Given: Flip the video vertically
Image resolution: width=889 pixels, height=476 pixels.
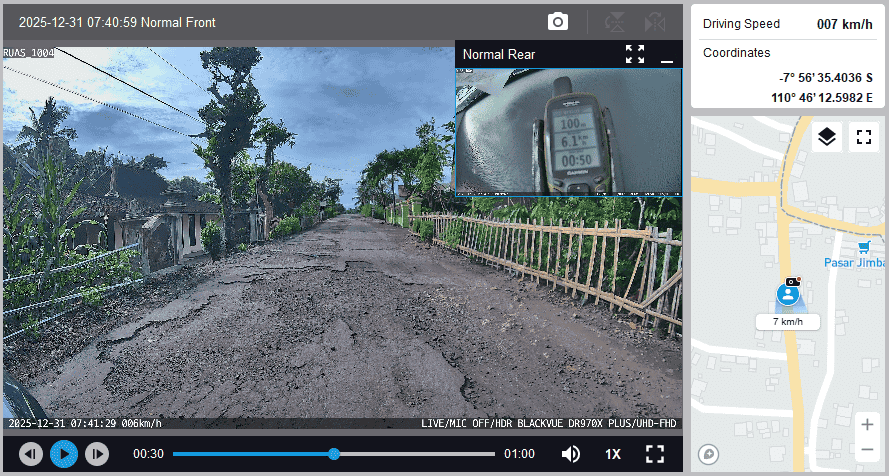Looking at the screenshot, I should [x=616, y=22].
